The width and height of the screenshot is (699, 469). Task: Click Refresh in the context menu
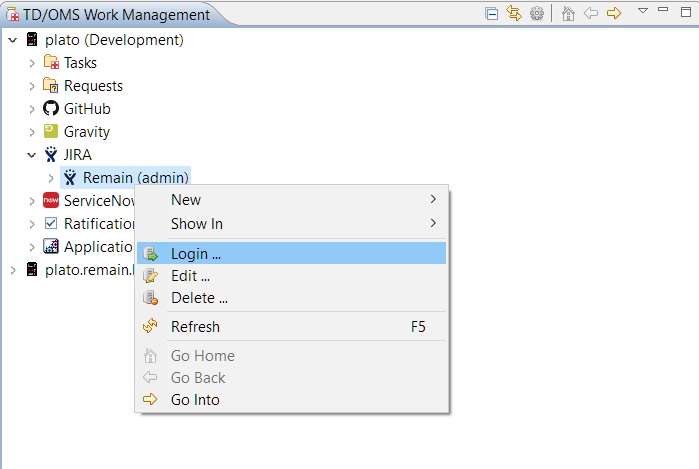coord(195,327)
